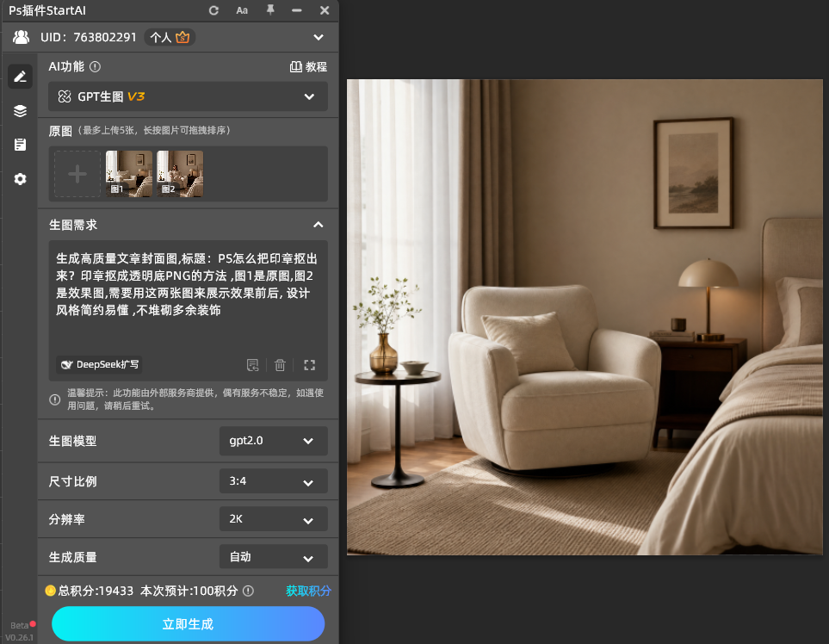Select the pencil edit sidebar icon

[20, 77]
